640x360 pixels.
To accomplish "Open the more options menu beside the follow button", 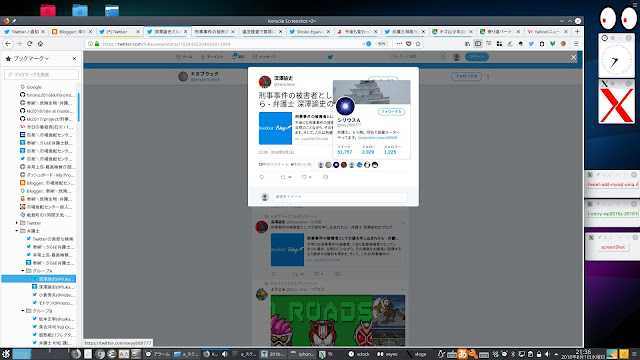I will tap(488, 76).
